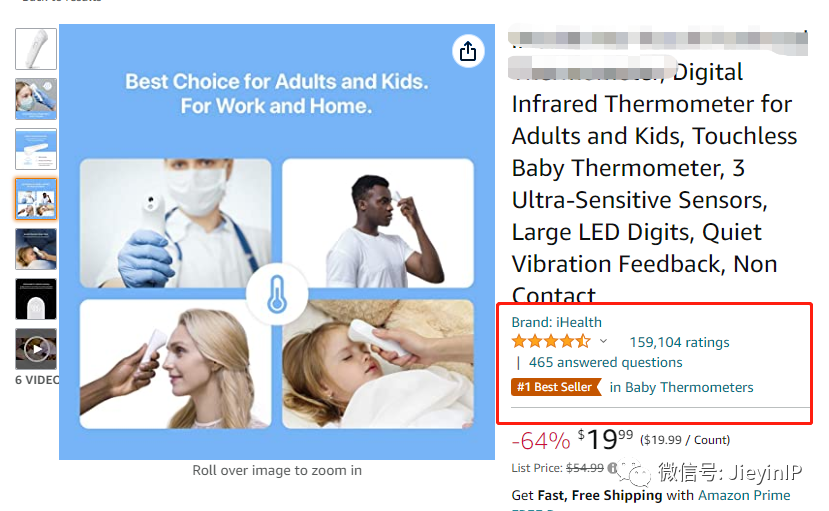Click the Amazon Prime link

pyautogui.click(x=744, y=495)
